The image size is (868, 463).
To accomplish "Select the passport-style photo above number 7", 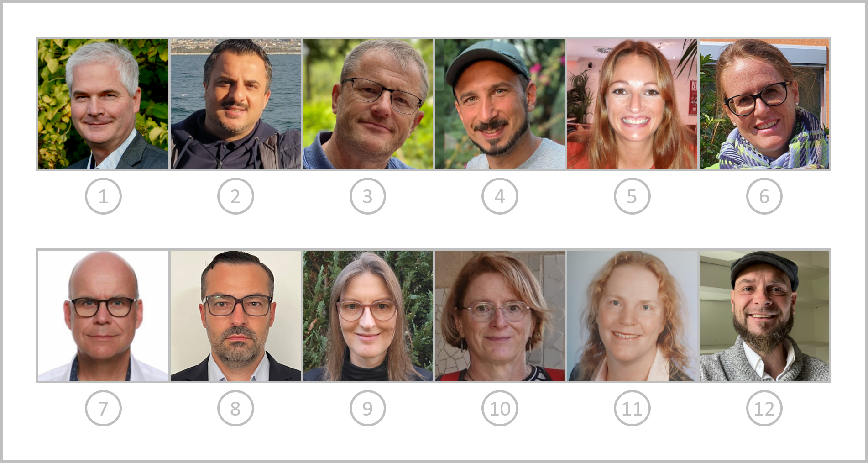I will pos(103,316).
